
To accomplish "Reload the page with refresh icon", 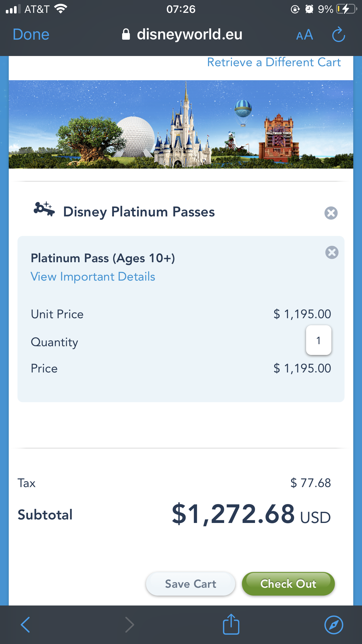I will [338, 35].
